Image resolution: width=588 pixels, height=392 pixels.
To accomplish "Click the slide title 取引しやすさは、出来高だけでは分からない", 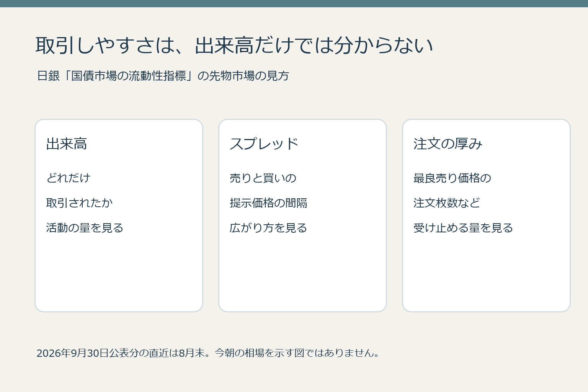I will click(x=234, y=45).
